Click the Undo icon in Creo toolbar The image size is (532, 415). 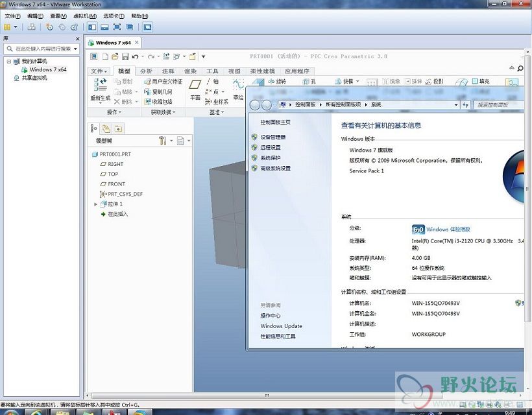click(135, 56)
